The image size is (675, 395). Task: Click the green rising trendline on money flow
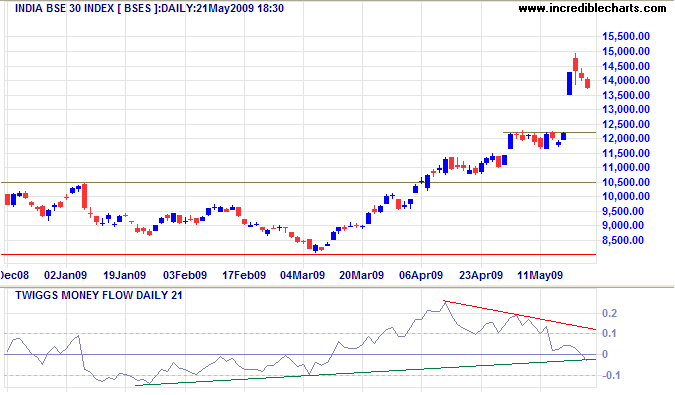pos(365,373)
